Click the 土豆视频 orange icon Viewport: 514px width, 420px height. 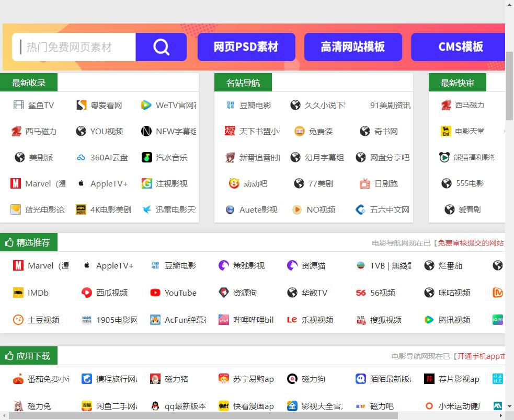tap(18, 320)
